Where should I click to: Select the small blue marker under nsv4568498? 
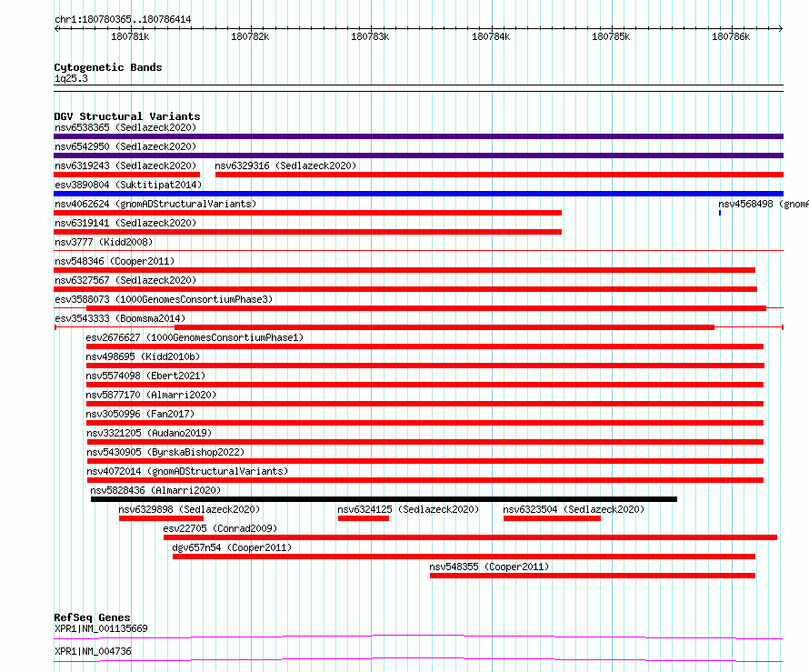(720, 213)
